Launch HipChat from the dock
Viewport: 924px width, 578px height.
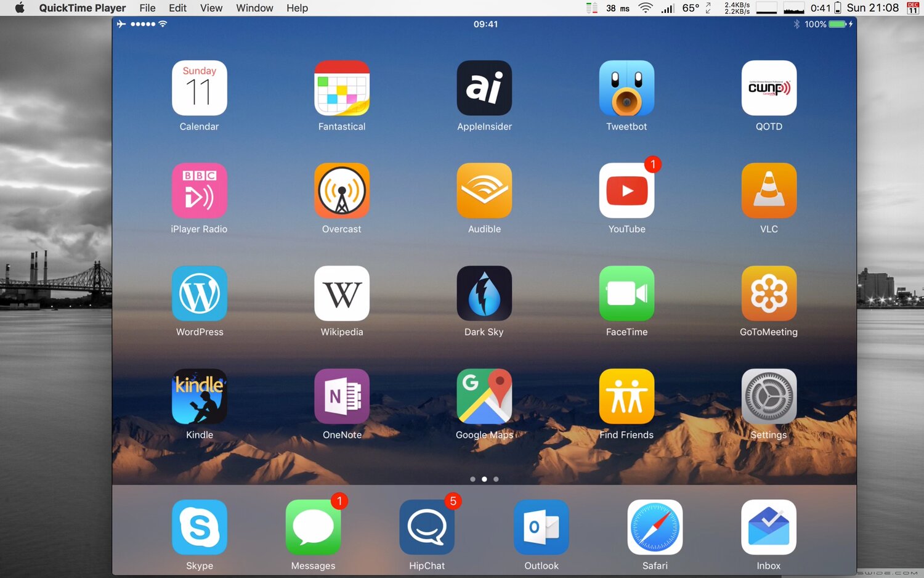click(427, 527)
